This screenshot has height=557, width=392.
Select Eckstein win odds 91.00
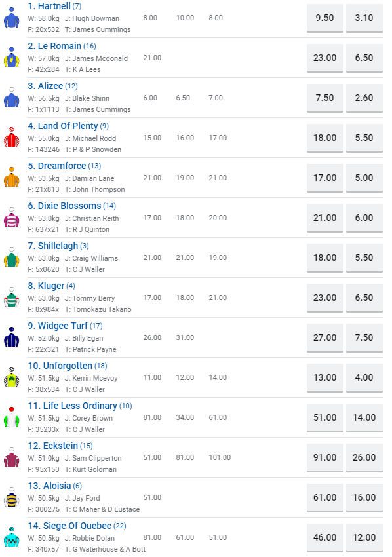325,457
